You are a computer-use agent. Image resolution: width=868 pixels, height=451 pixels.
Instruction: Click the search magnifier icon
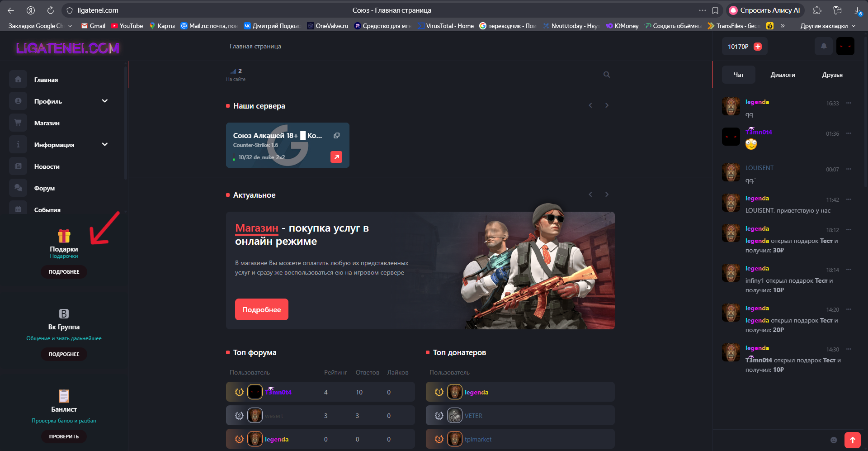pos(607,75)
